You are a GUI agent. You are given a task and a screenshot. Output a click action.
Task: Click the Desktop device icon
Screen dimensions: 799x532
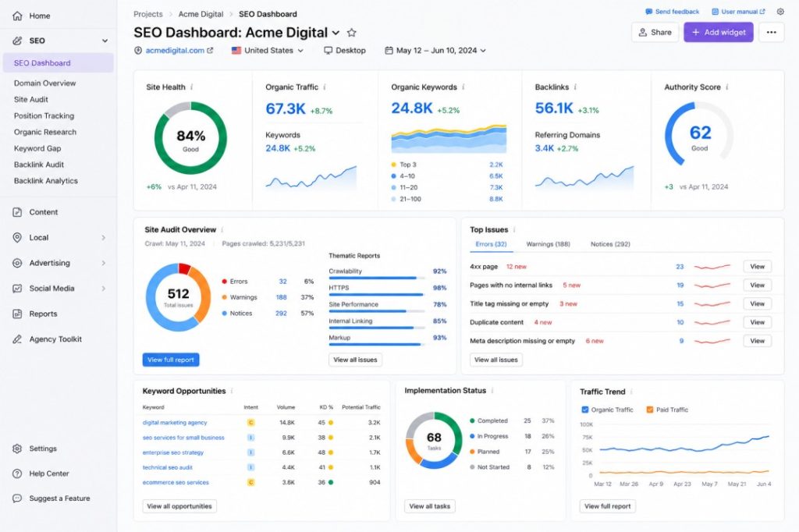coord(328,51)
